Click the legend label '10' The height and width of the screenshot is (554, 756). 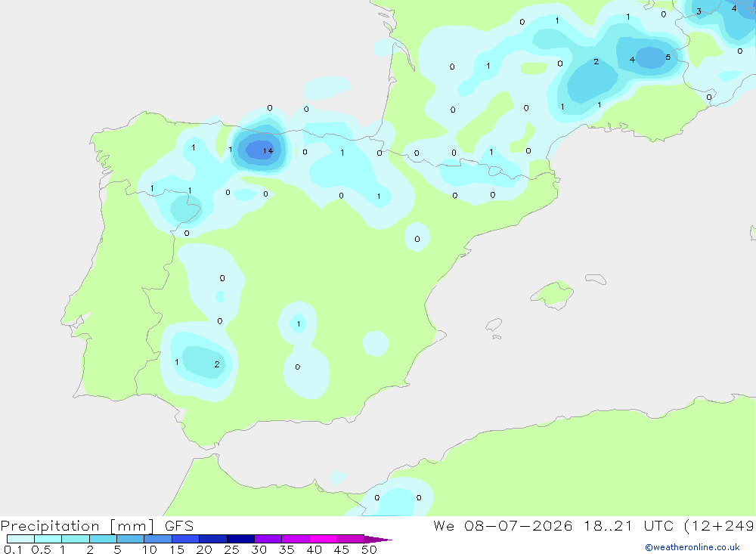(x=150, y=549)
